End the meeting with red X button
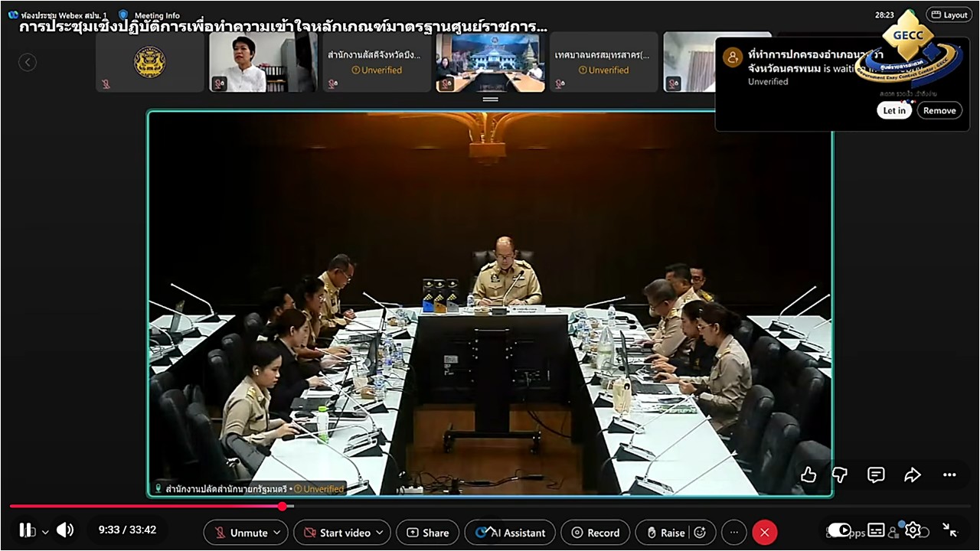This screenshot has width=980, height=551. [x=764, y=533]
